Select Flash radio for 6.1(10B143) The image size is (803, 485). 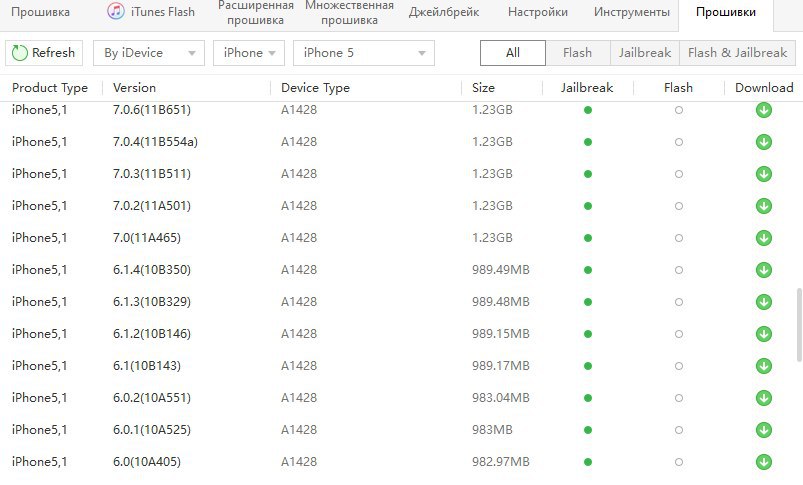(x=679, y=366)
